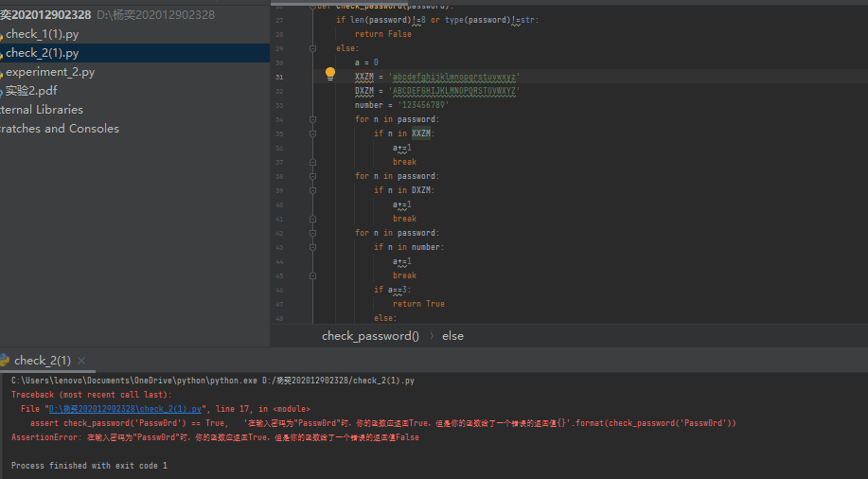Select check_2(1).py in project tree

coord(43,53)
